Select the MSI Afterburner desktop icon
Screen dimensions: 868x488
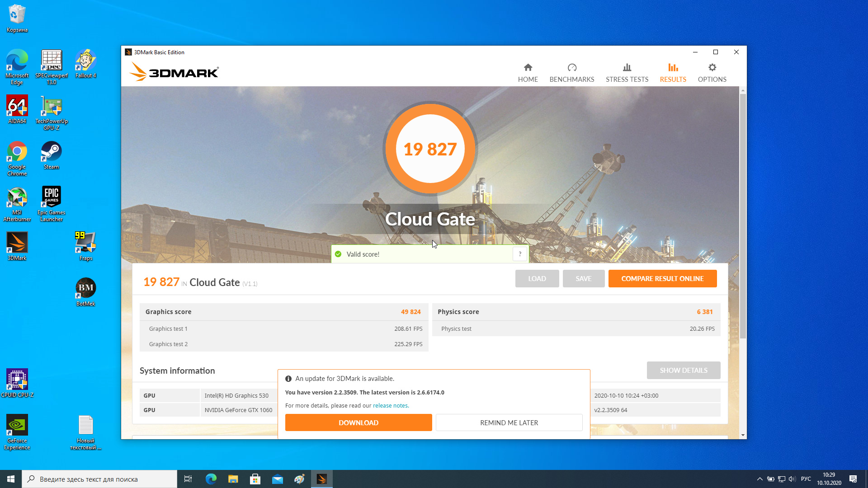pos(17,204)
